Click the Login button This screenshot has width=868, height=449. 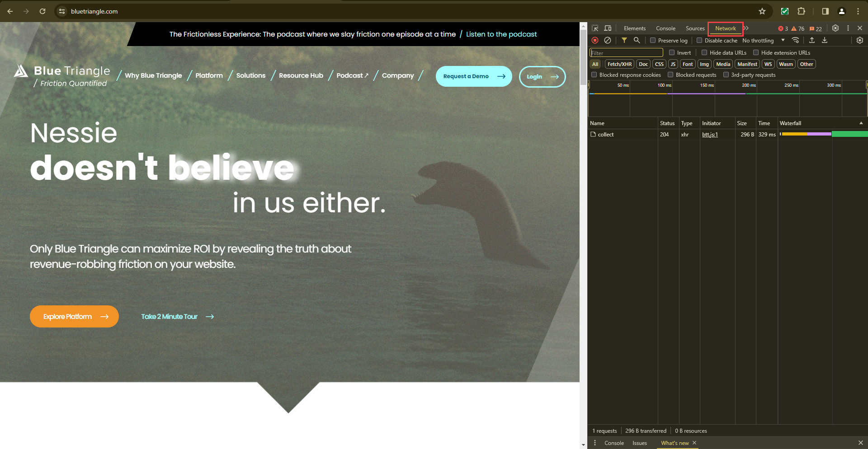coord(542,76)
